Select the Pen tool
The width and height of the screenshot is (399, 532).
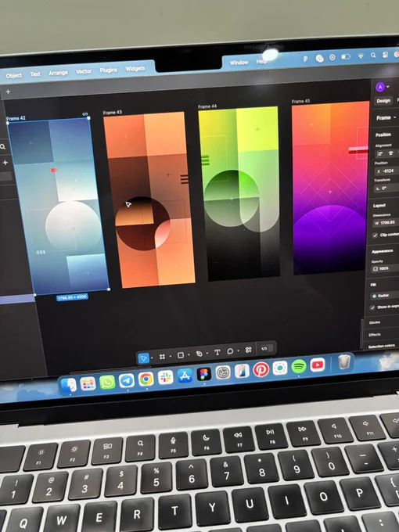pyautogui.click(x=199, y=354)
